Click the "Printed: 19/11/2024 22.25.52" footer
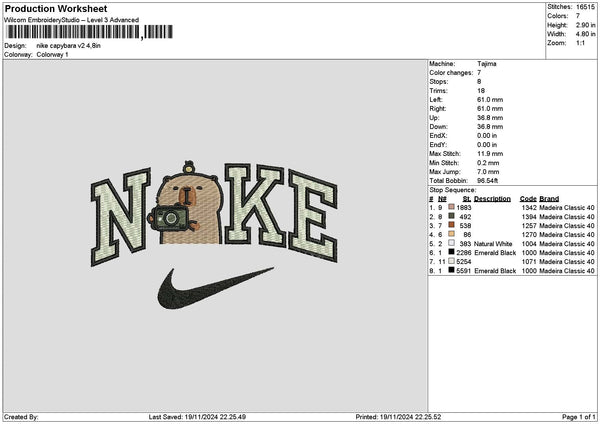The height and width of the screenshot is (424, 600). pos(398,417)
